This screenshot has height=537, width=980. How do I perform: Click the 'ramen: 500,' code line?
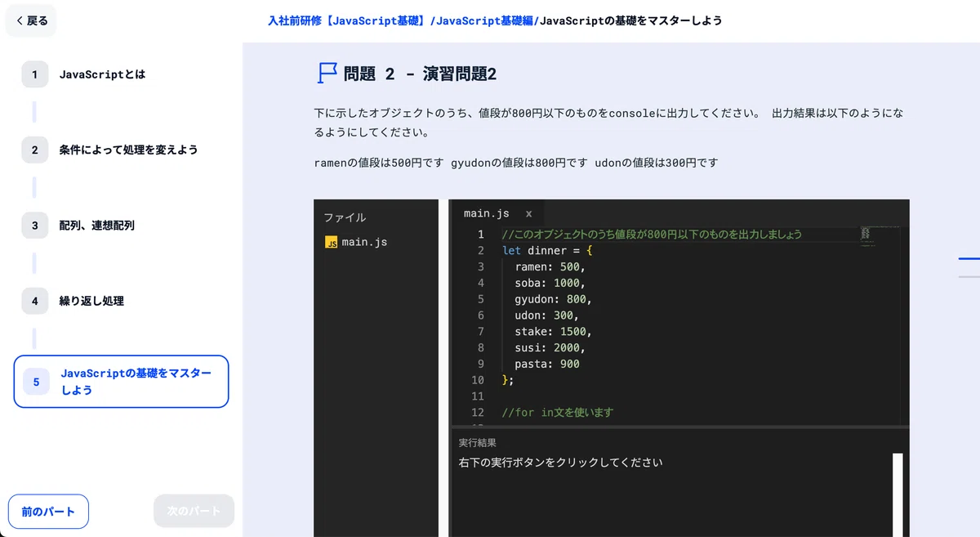pos(550,266)
